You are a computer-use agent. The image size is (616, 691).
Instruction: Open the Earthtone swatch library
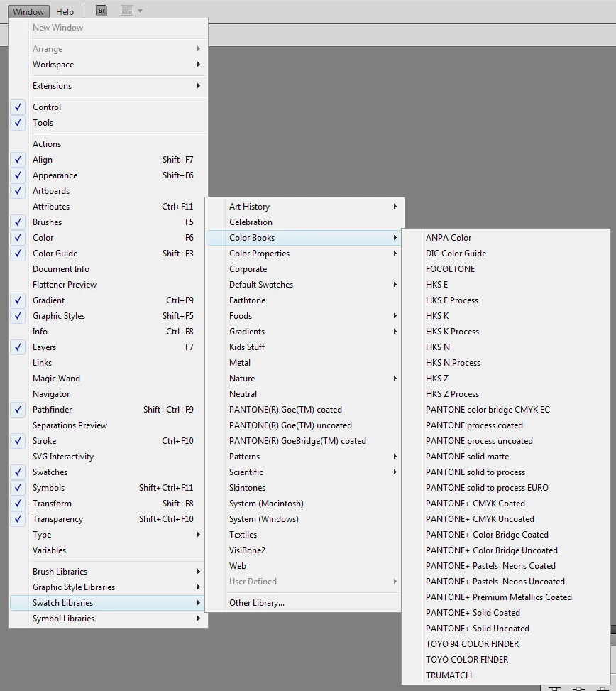(304, 300)
